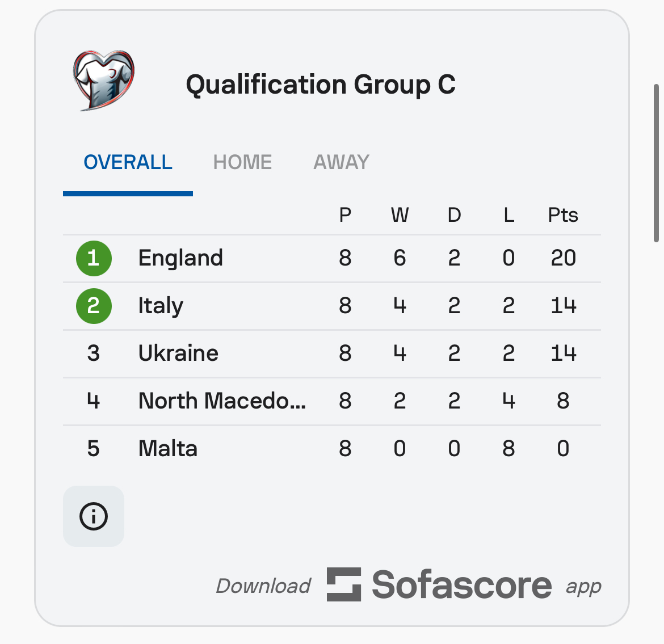Select the AWAY standings tab
This screenshot has width=664, height=644.
(341, 163)
